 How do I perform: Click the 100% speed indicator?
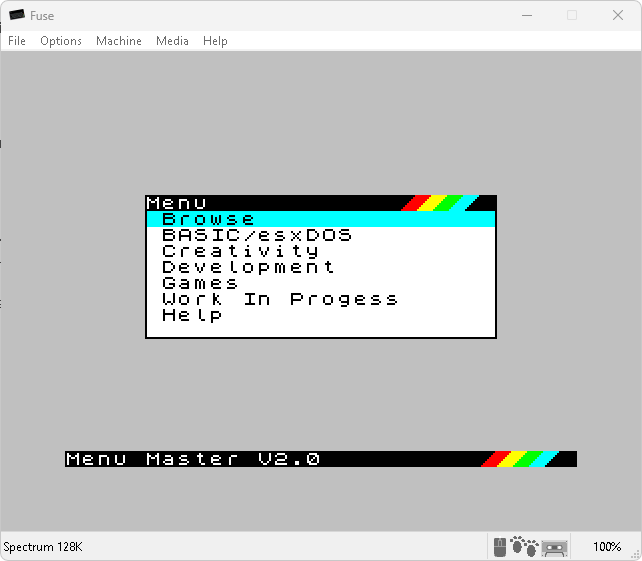tap(607, 547)
